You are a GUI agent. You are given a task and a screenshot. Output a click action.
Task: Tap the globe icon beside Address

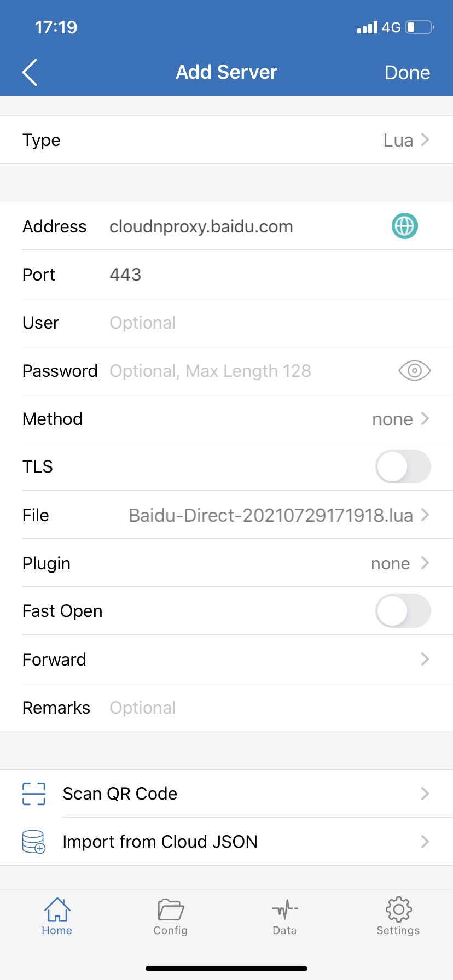coord(404,226)
